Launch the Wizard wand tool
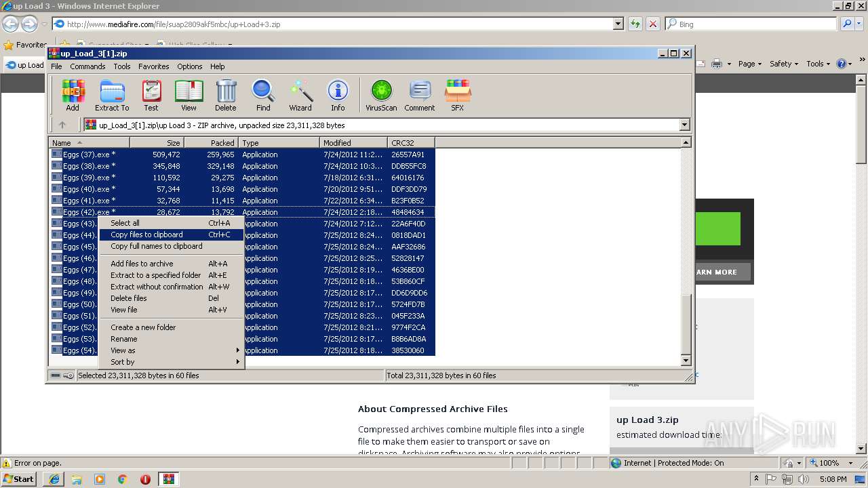Image resolution: width=868 pixels, height=488 pixels. tap(300, 96)
